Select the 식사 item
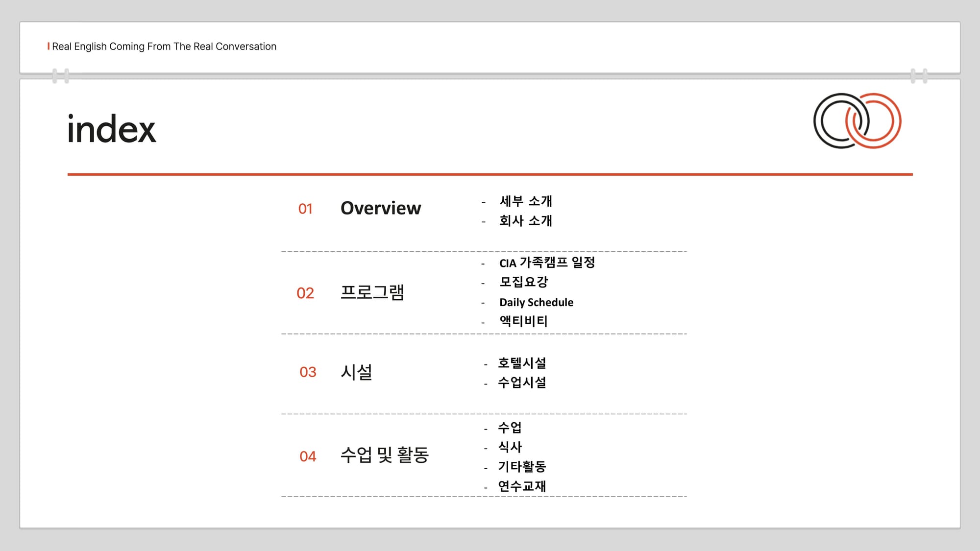Screen dimensions: 980x551 click(510, 447)
